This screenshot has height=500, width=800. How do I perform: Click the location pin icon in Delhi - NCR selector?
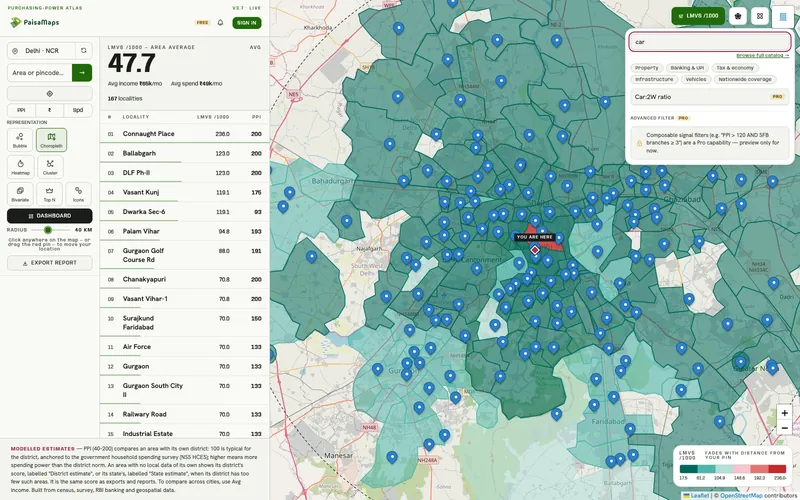point(15,51)
